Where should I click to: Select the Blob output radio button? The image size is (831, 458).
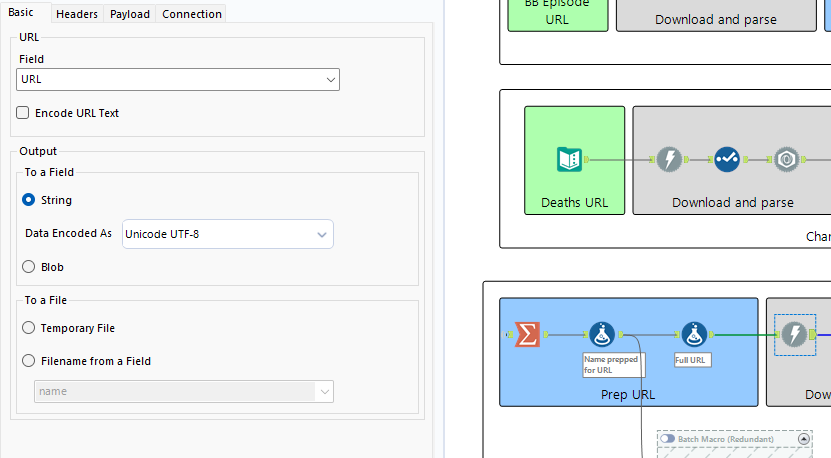(29, 267)
